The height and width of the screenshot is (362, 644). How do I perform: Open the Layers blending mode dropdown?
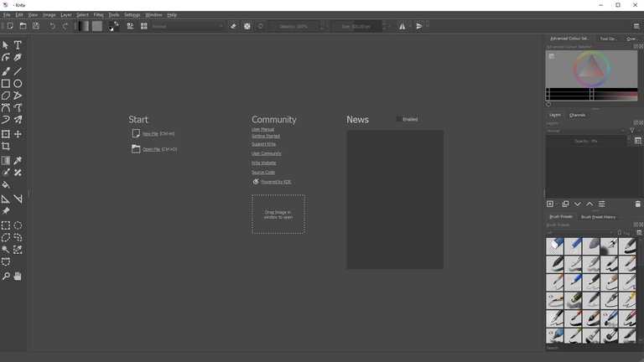[x=585, y=131]
